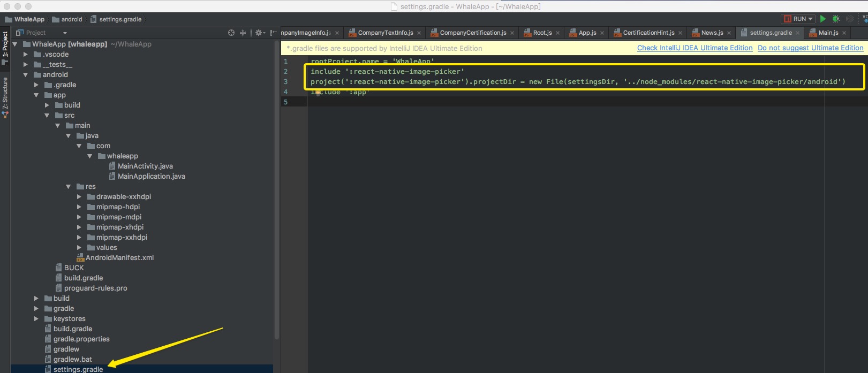Viewport: 868px width, 373px height.
Task: Select the BUCK file
Action: tap(70, 268)
